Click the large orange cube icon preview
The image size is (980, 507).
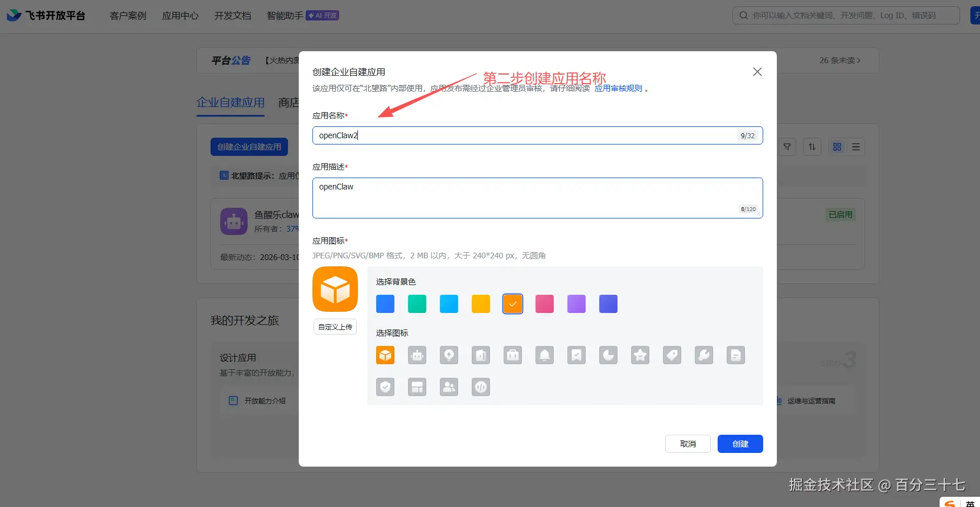pyautogui.click(x=335, y=289)
